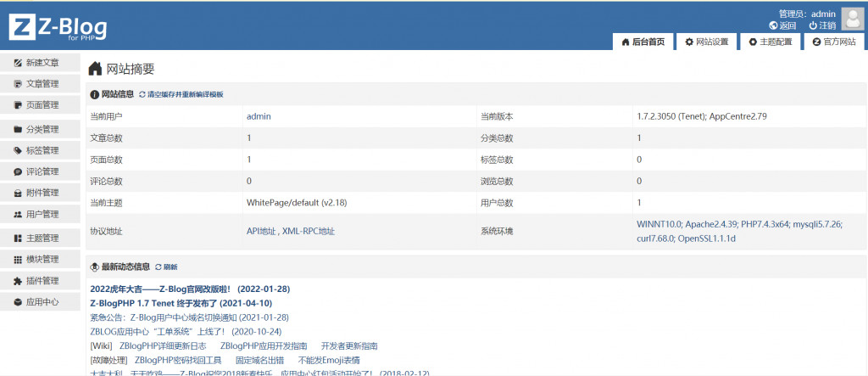
Task: Open 附件管理 in sidebar
Action: (x=39, y=193)
